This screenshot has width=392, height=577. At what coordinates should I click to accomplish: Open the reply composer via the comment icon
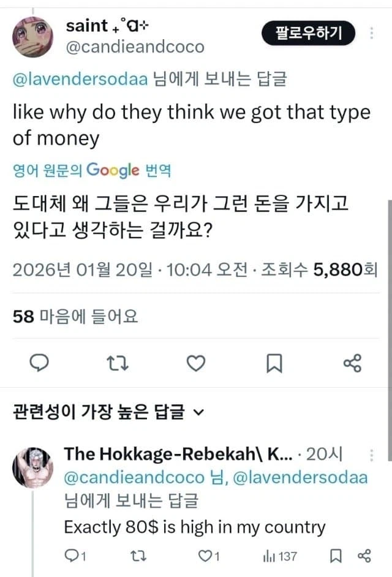click(39, 363)
